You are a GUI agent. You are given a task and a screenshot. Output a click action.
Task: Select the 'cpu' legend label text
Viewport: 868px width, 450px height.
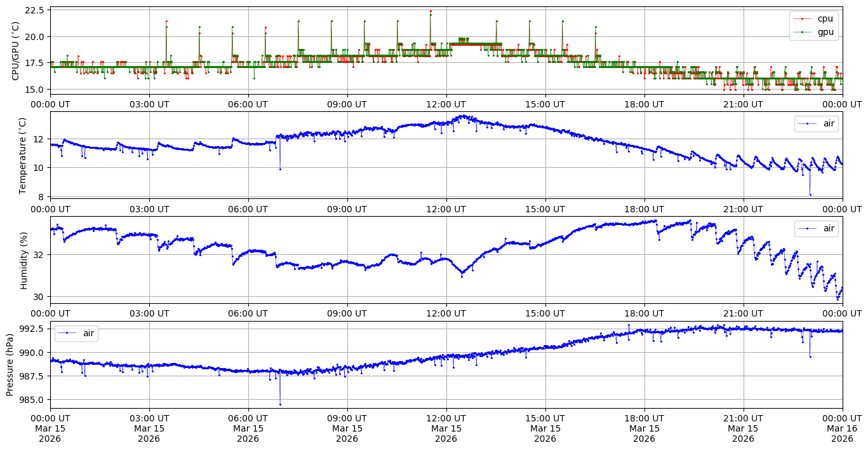825,18
